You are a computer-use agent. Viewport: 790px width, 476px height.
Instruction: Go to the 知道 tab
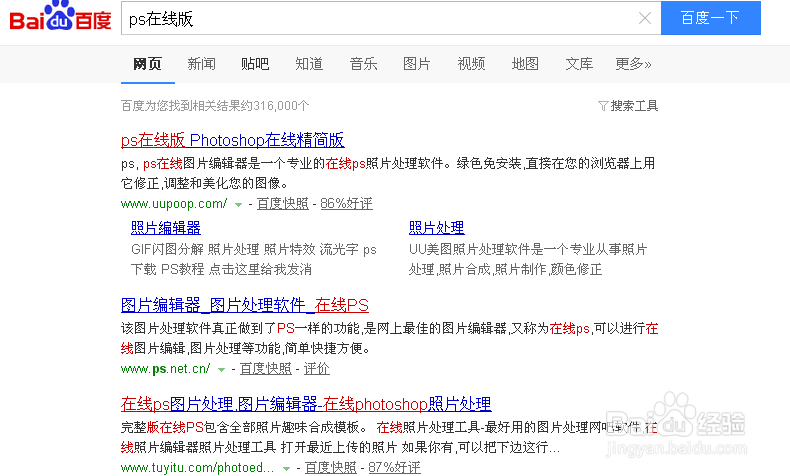pos(309,64)
